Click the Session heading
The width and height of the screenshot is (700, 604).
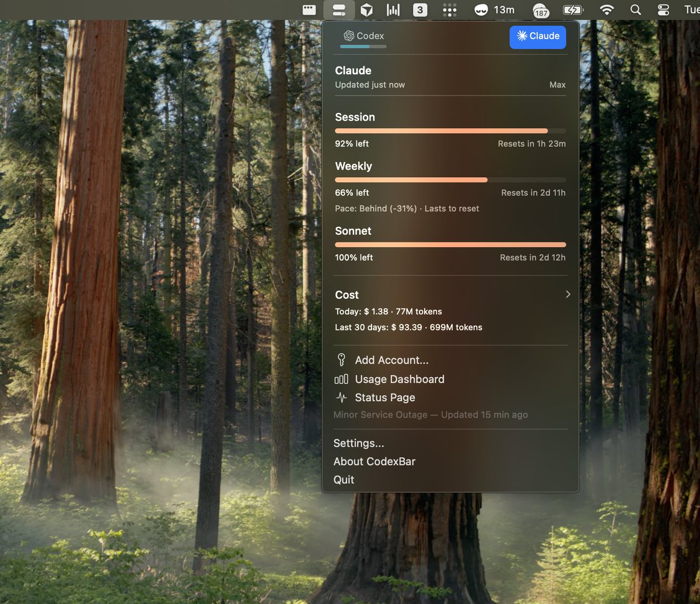355,117
